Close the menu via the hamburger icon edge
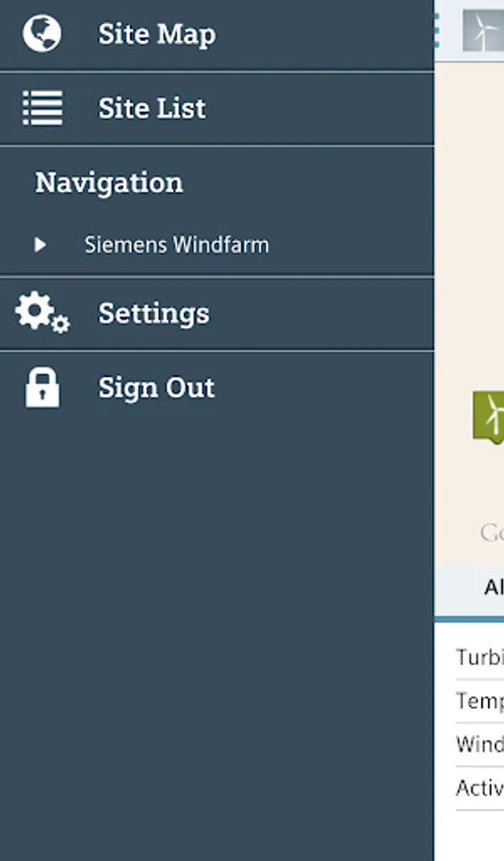The image size is (504, 861). coord(437,31)
